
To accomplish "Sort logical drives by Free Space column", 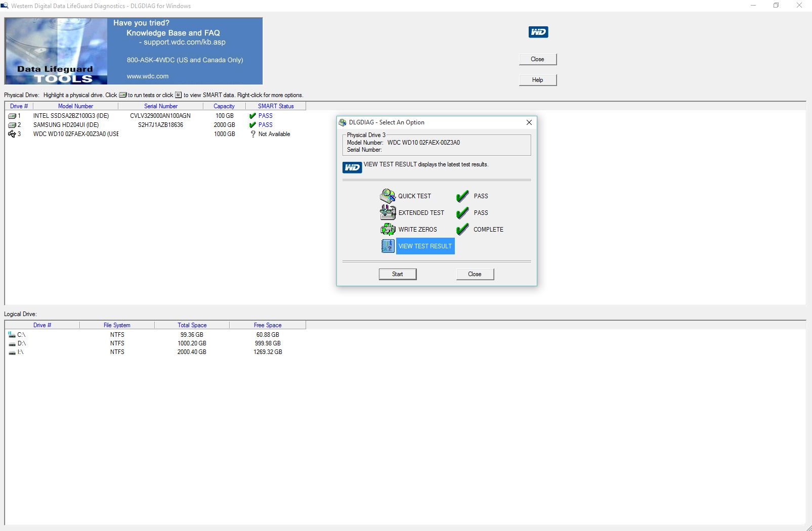I will [268, 325].
